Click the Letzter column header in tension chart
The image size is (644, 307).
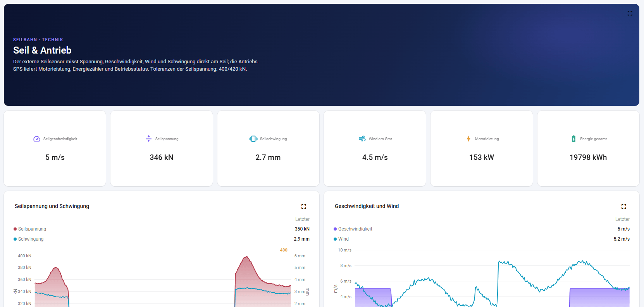(302, 219)
